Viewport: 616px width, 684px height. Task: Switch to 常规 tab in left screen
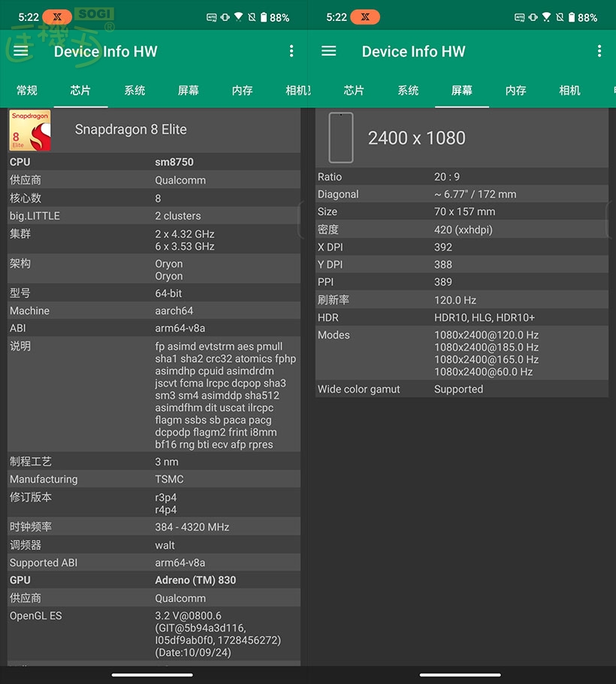[27, 90]
